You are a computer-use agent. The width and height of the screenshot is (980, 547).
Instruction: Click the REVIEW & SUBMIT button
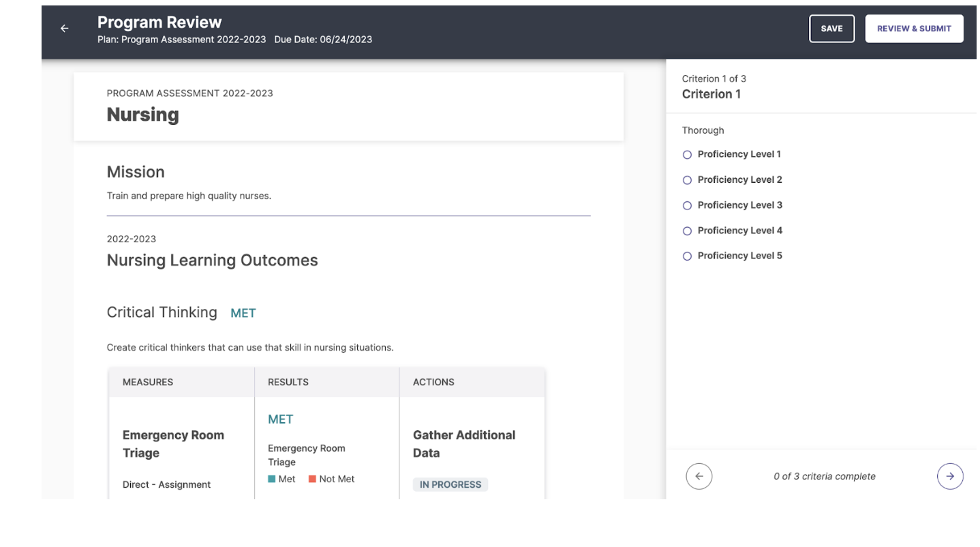pyautogui.click(x=914, y=29)
